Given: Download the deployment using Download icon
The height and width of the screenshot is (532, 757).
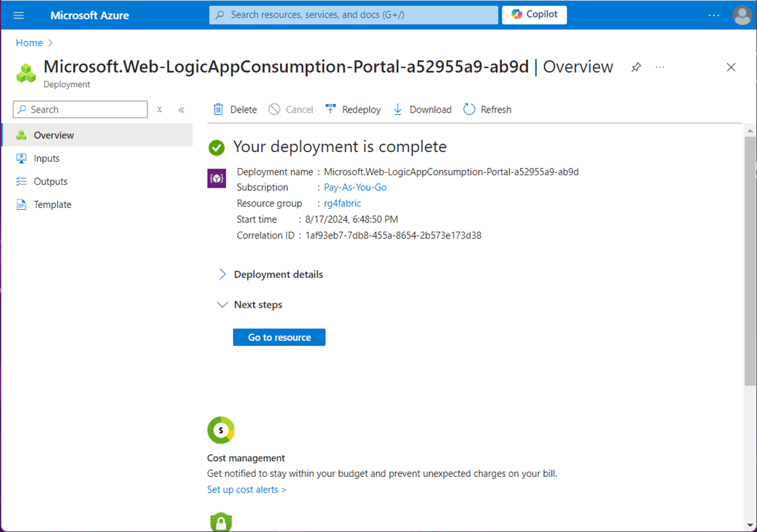Looking at the screenshot, I should tap(398, 109).
